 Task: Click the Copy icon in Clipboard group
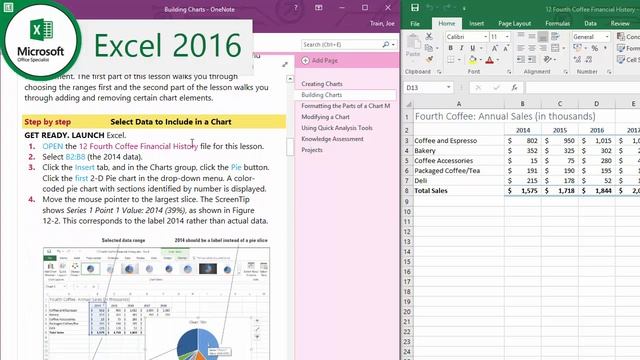pyautogui.click(x=429, y=48)
